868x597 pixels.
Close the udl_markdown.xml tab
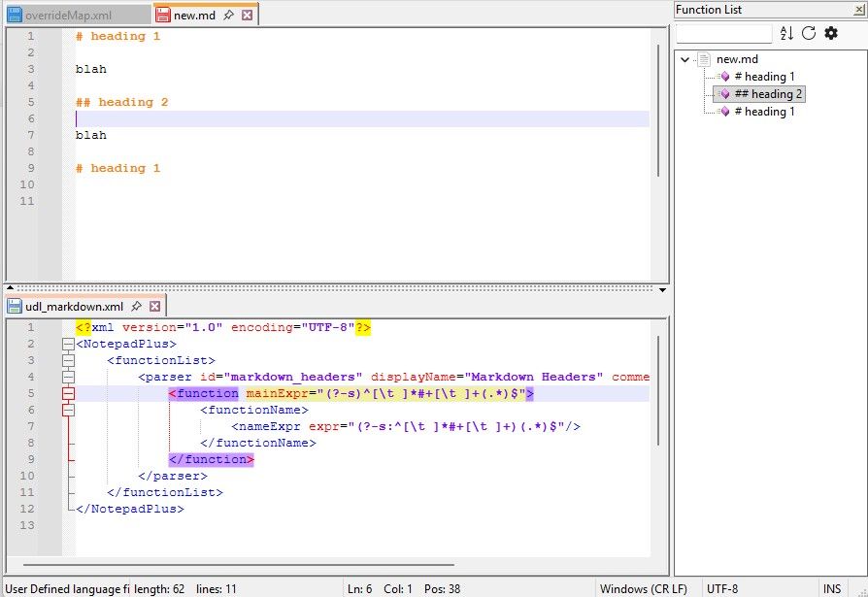tap(155, 306)
